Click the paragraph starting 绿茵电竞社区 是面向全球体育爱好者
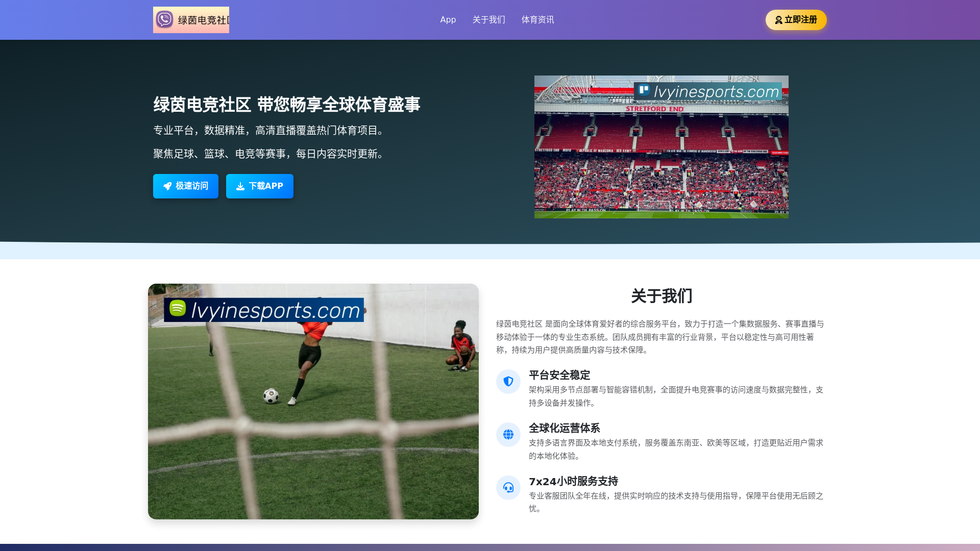The width and height of the screenshot is (980, 551). click(660, 337)
